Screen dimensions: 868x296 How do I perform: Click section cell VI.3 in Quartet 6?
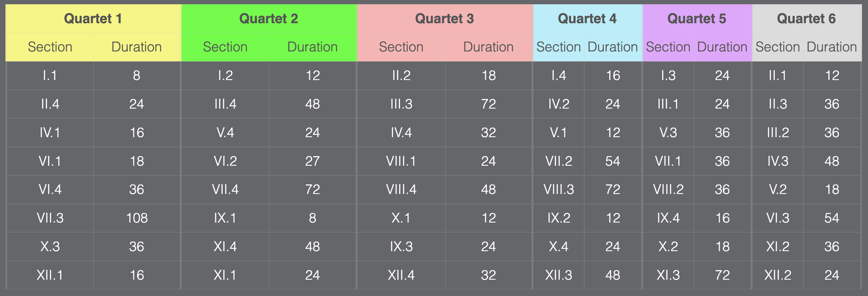pos(778,218)
